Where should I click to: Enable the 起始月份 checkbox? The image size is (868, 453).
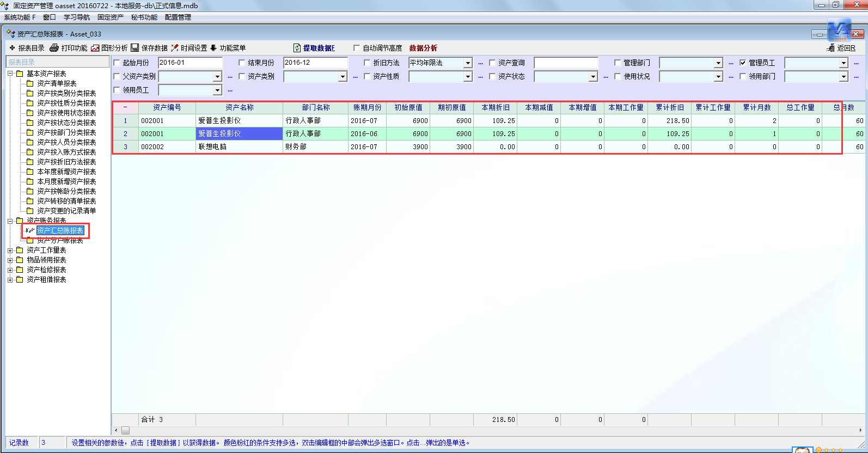coord(117,63)
